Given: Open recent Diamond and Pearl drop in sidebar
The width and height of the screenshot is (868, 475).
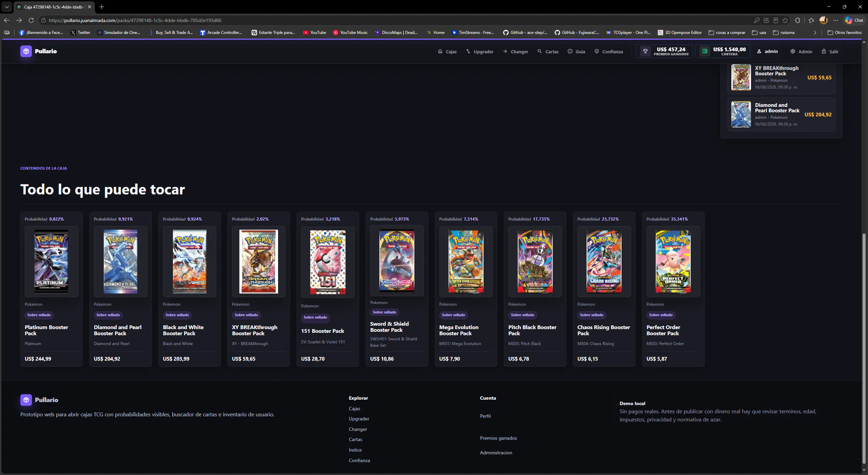Looking at the screenshot, I should (781, 114).
